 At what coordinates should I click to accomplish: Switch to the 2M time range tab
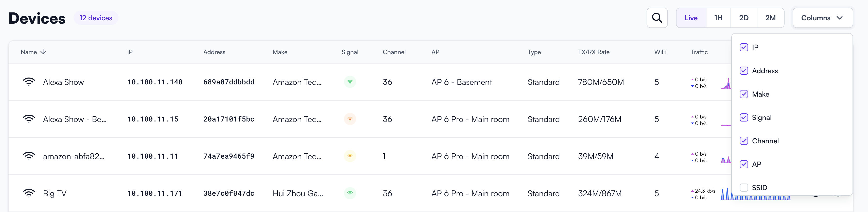click(x=770, y=18)
